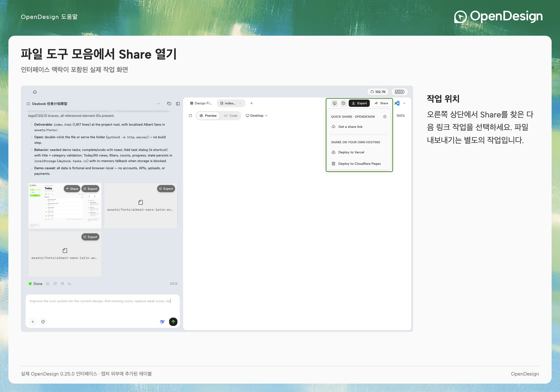Click the Share button in file toolbar
The image size is (560, 392).
tap(381, 103)
